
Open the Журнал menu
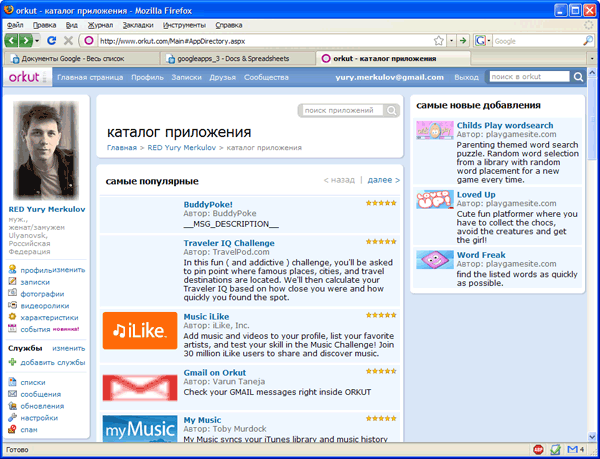point(100,25)
